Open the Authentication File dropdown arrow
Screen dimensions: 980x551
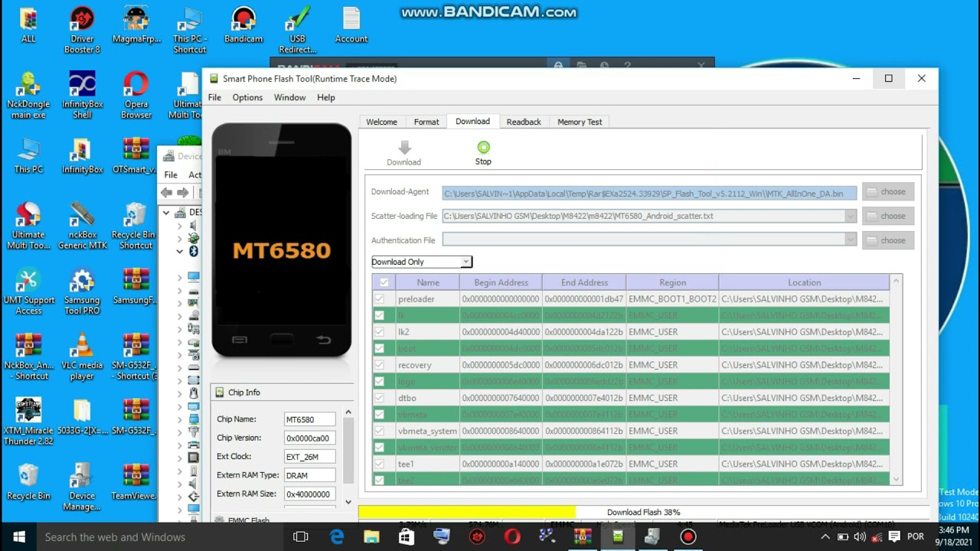[850, 240]
